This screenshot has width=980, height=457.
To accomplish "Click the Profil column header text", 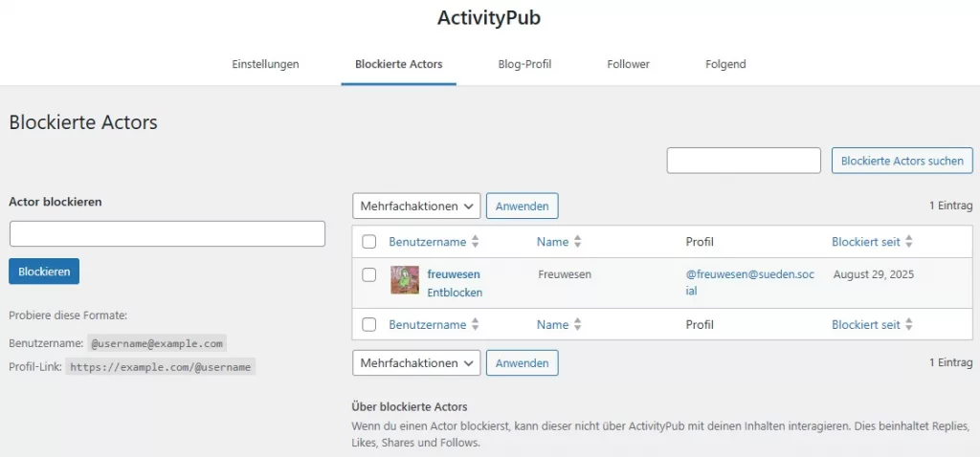I will point(700,242).
